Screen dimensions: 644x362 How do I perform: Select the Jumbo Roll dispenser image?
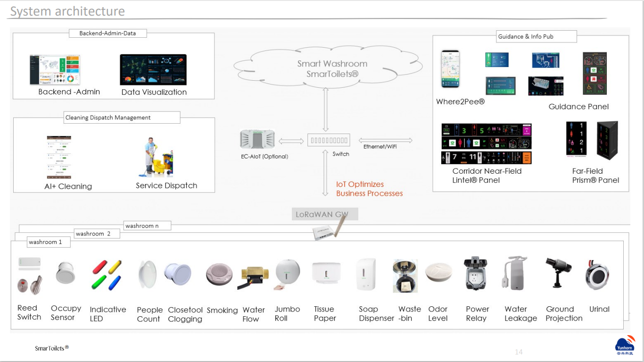(288, 275)
